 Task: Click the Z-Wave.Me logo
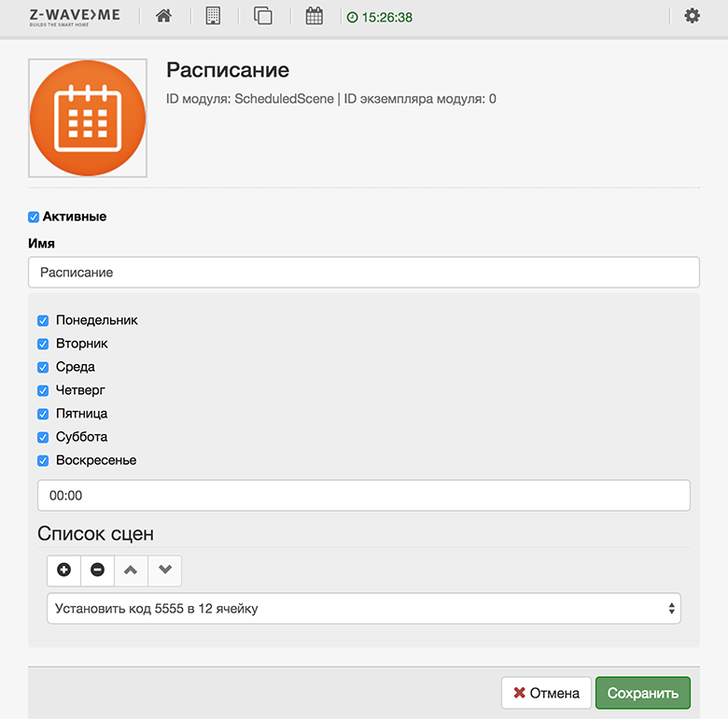click(75, 17)
